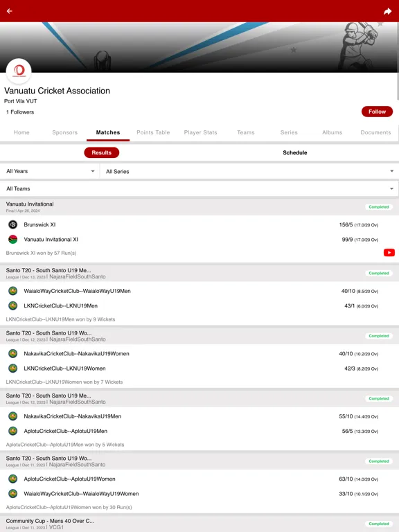The width and height of the screenshot is (399, 532).
Task: Tap the cricket batsman banner image
Action: [x=358, y=46]
